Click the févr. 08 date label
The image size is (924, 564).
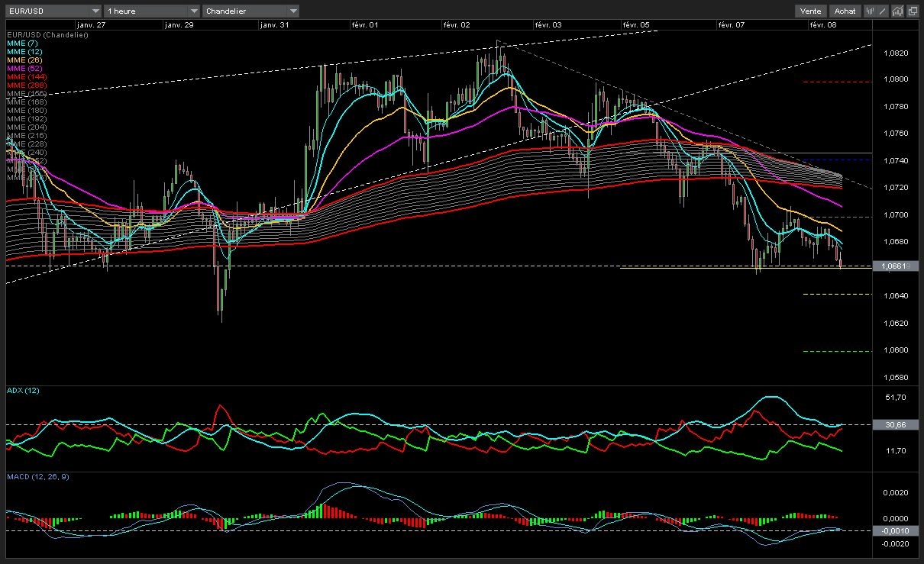pos(823,25)
